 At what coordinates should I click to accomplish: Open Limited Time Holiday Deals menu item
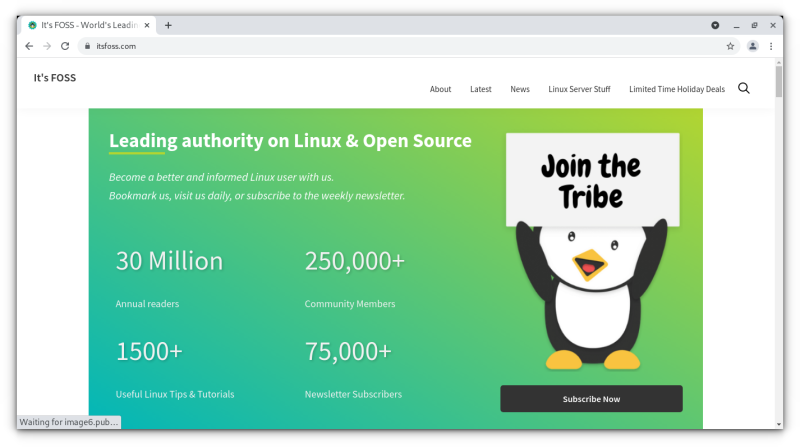coord(677,89)
